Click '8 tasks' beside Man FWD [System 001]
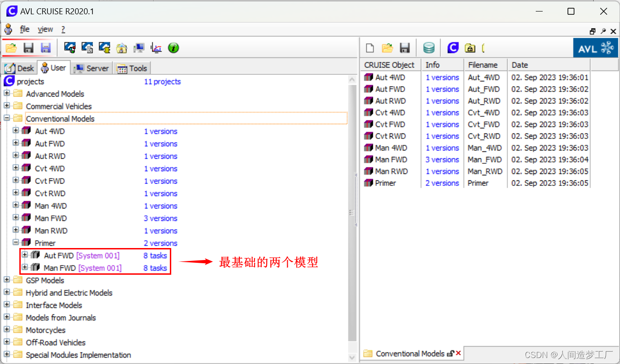This screenshot has width=620, height=364. [155, 268]
